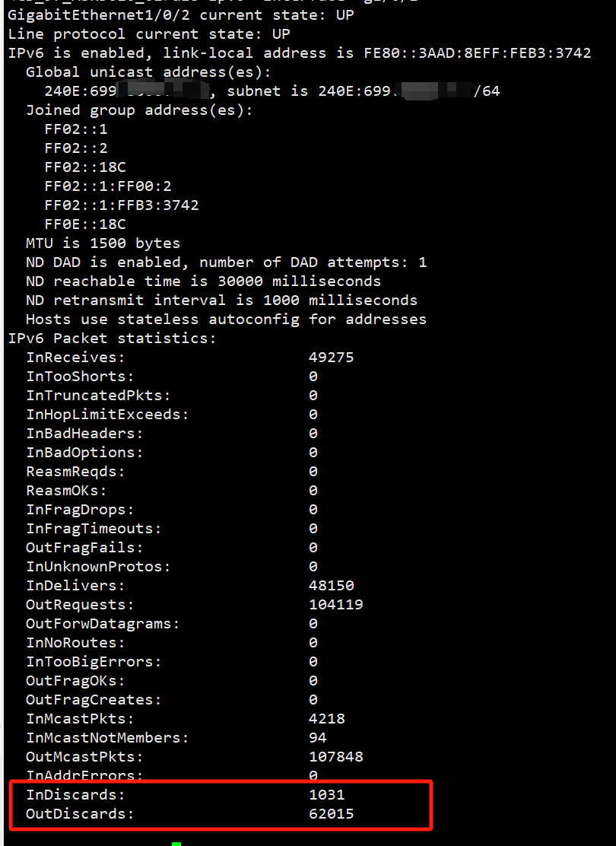616x846 pixels.
Task: Click the "Global unicast address(es):" label
Action: click(148, 72)
